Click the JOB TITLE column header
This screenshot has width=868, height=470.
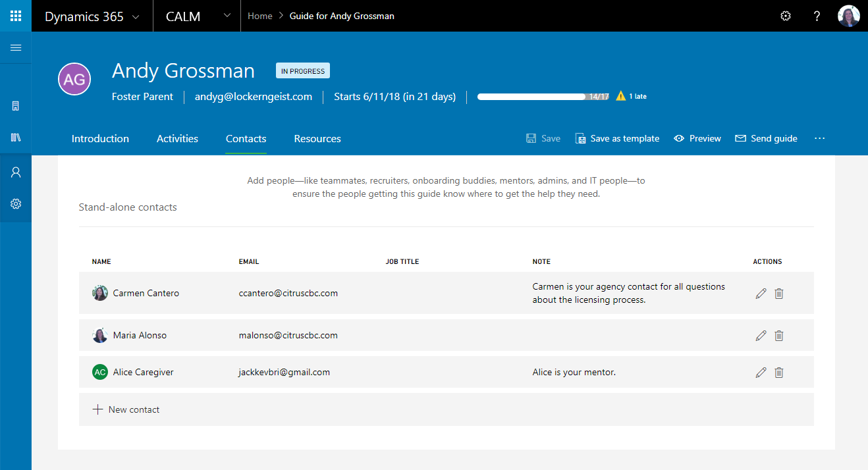point(402,261)
